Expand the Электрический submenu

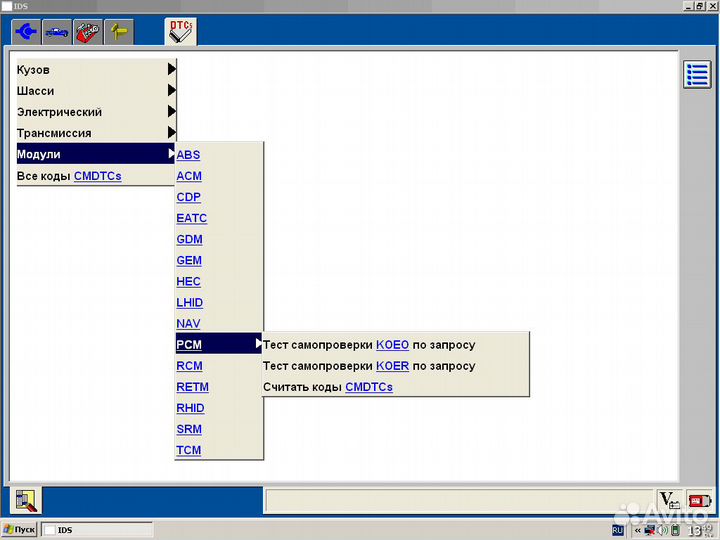[x=95, y=112]
